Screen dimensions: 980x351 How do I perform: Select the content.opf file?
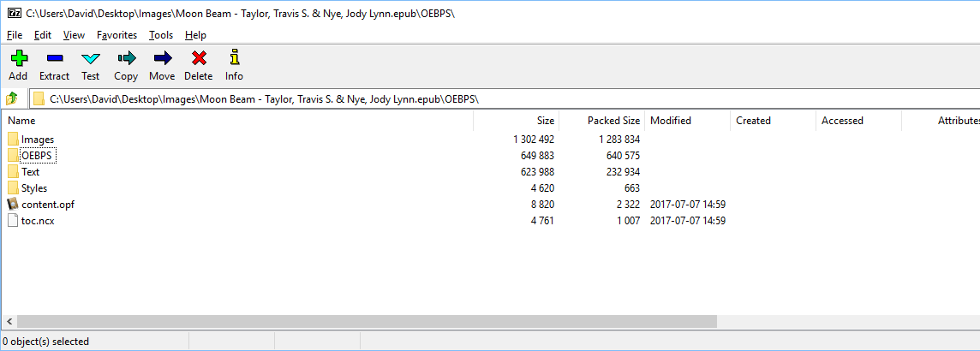coord(48,205)
